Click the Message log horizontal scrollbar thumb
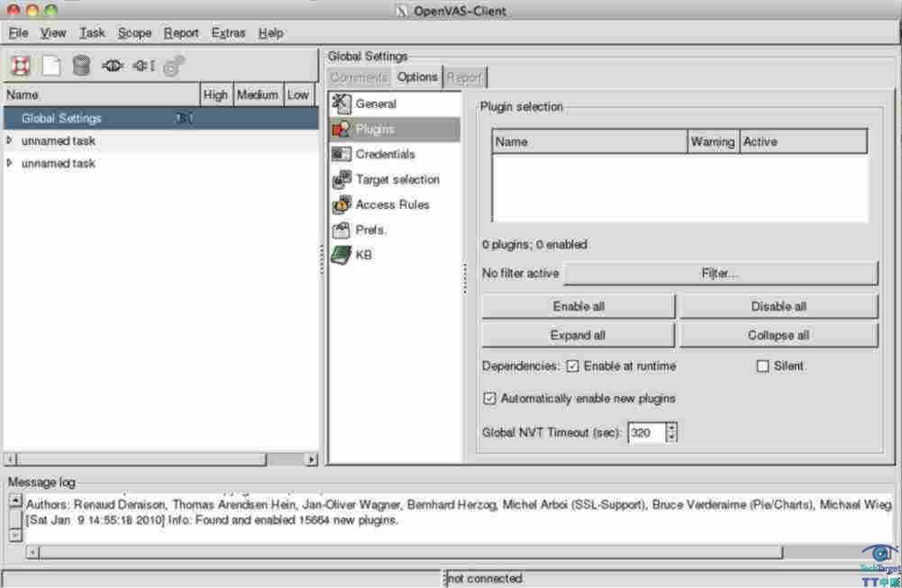The height and width of the screenshot is (588, 902). pyautogui.click(x=411, y=552)
